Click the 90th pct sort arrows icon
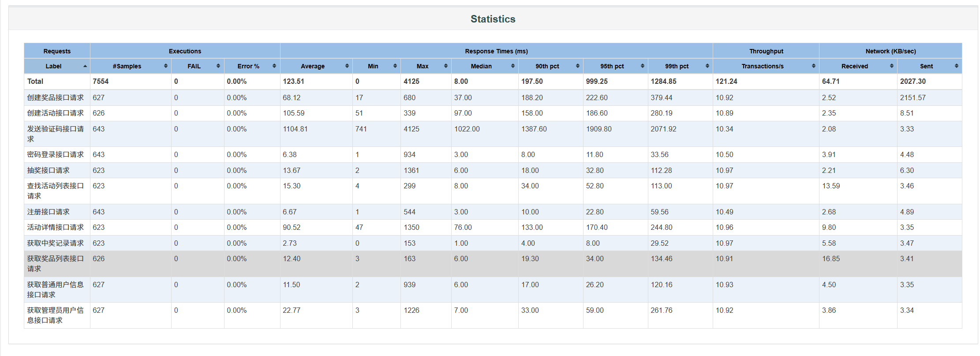 point(578,66)
